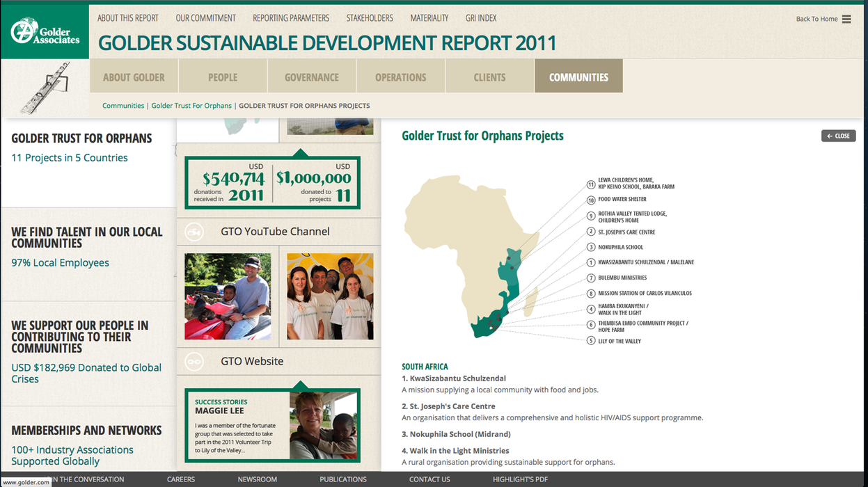Click map marker 8 Mission Station of Carlos Vilanculos
This screenshot has height=487, width=868.
tap(591, 294)
